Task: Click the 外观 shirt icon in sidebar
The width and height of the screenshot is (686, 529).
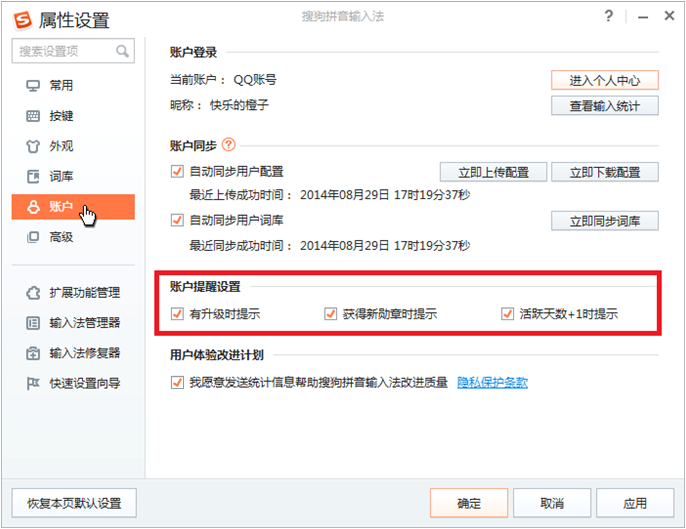Action: pos(32,146)
